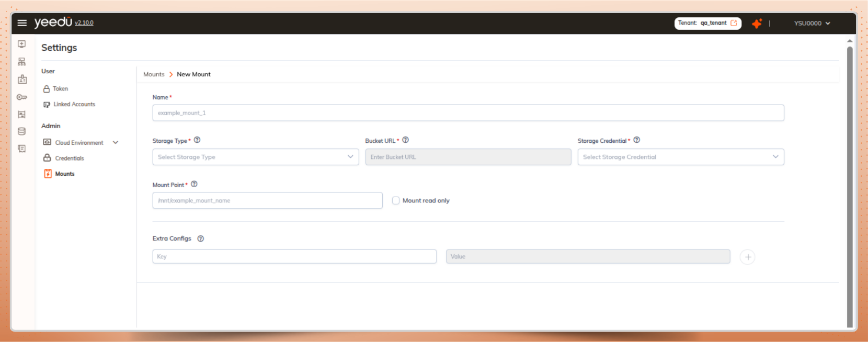Select Cloud Environment in Admin menu
This screenshot has height=342, width=868.
73,142
